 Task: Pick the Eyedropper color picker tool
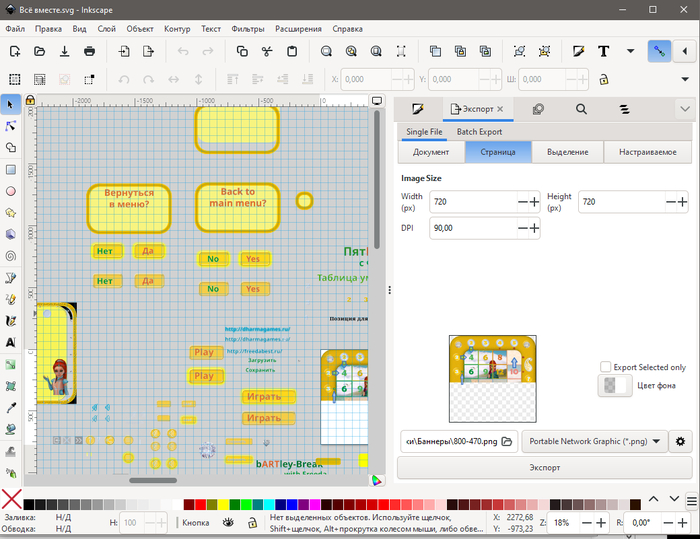click(11, 408)
